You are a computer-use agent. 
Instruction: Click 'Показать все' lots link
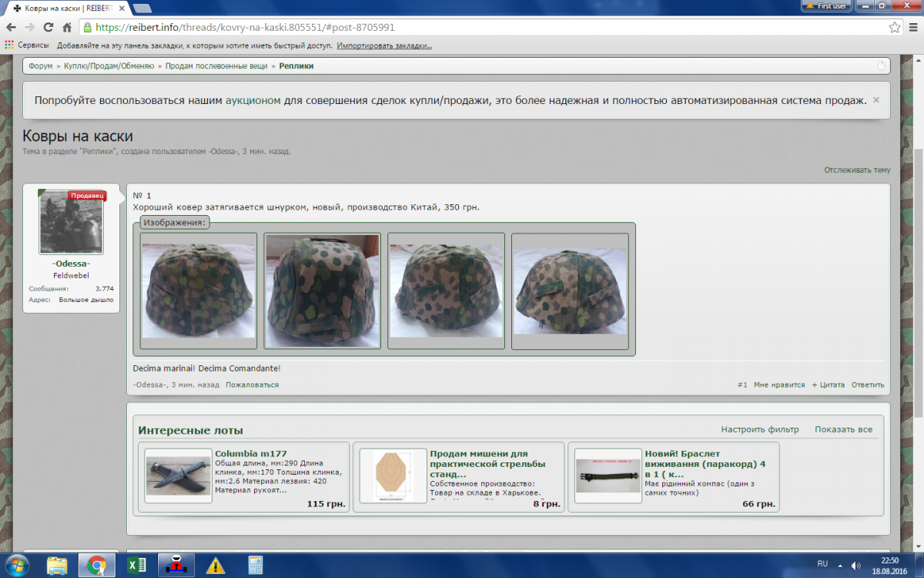843,429
